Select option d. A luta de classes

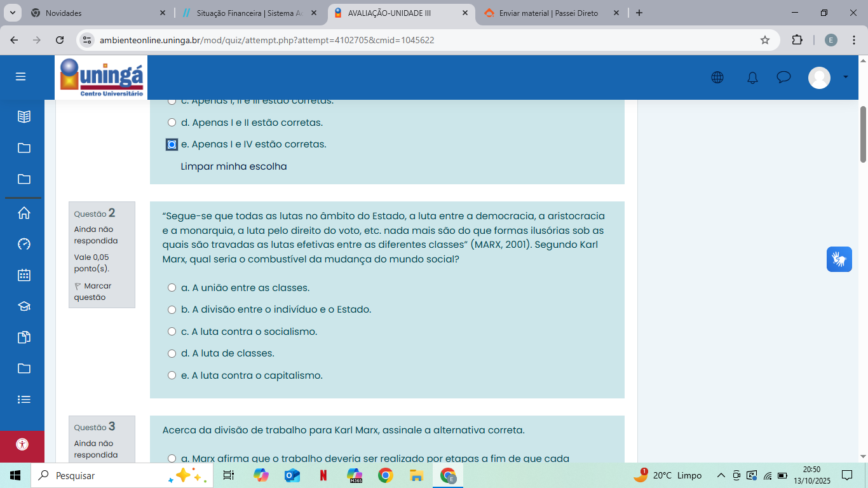pos(172,353)
